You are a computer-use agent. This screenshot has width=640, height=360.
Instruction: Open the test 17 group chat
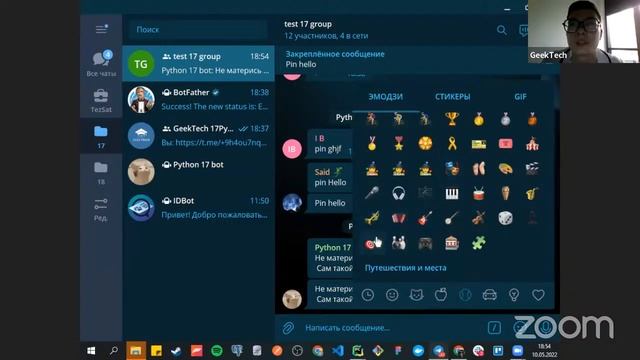(198, 63)
